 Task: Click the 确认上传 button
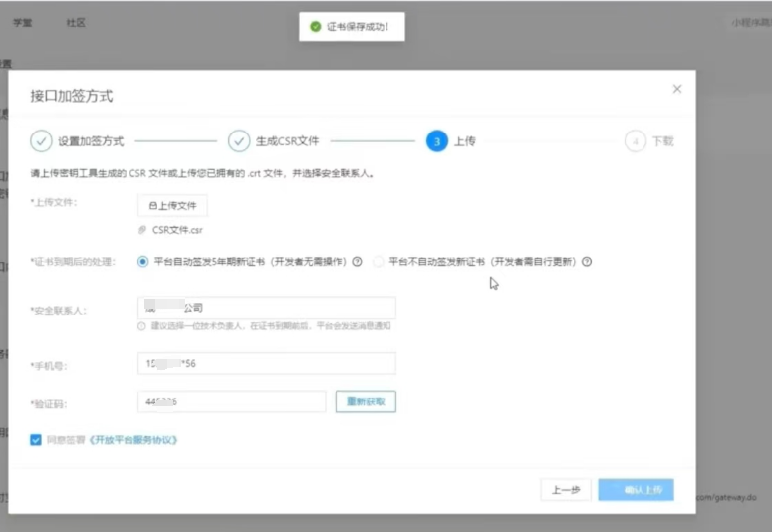click(x=637, y=490)
